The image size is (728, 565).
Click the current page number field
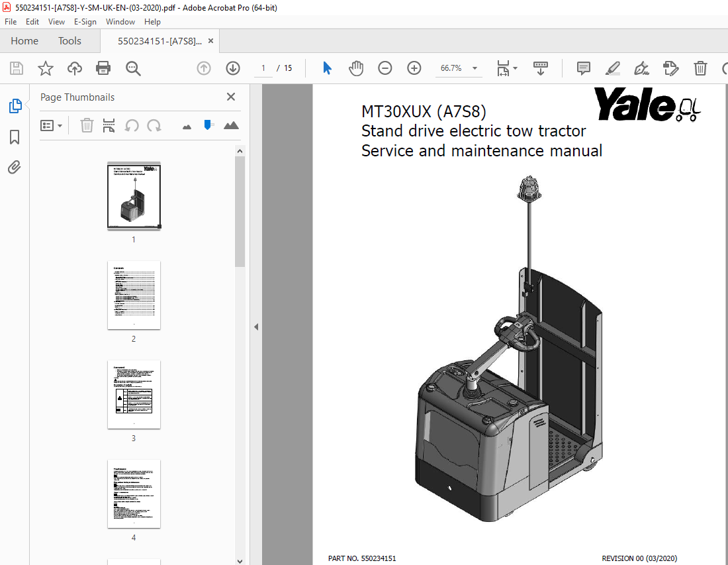click(263, 68)
